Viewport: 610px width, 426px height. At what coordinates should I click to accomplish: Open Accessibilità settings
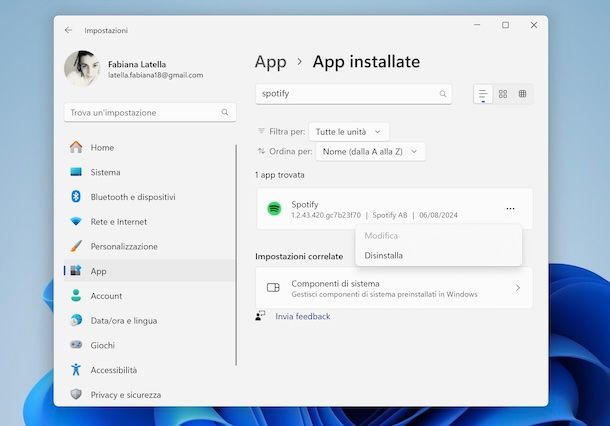pos(149,370)
